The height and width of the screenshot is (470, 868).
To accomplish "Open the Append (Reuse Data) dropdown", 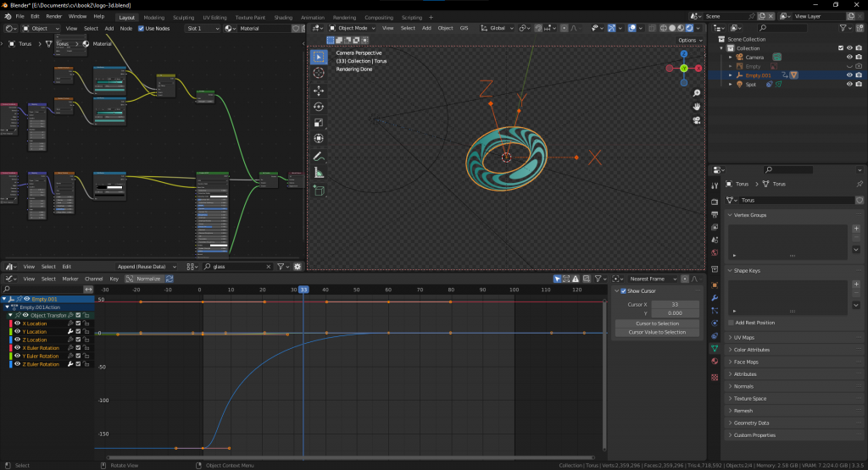I will point(146,267).
